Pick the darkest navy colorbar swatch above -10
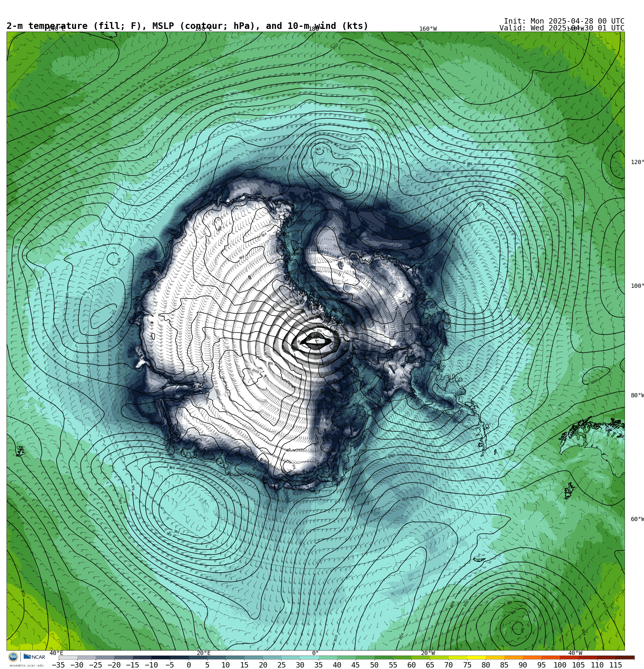This screenshot has width=644, height=669. click(x=160, y=657)
